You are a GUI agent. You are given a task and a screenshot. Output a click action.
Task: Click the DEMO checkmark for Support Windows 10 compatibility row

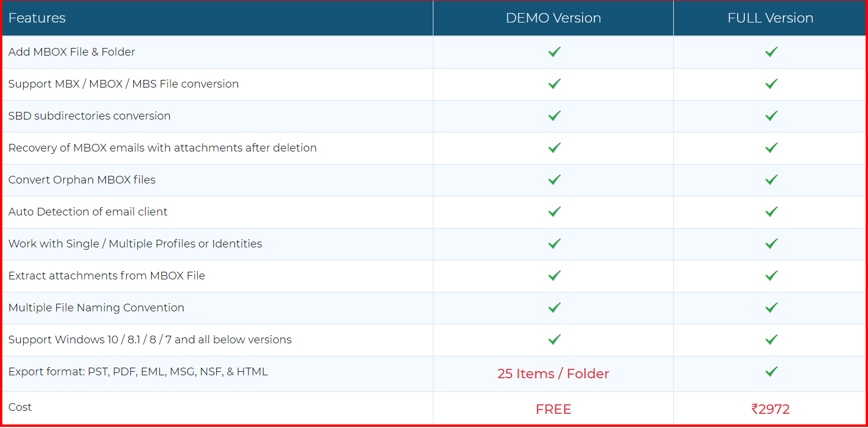(554, 340)
